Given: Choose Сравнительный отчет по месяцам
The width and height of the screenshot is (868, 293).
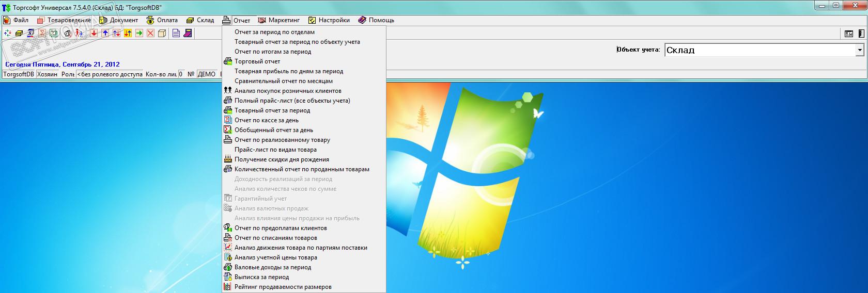Looking at the screenshot, I should (304, 81).
